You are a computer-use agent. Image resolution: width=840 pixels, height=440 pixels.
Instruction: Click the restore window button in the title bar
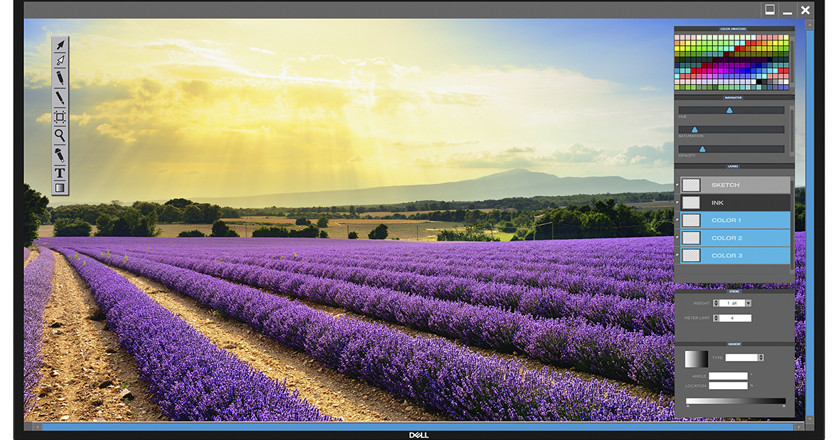pyautogui.click(x=770, y=10)
